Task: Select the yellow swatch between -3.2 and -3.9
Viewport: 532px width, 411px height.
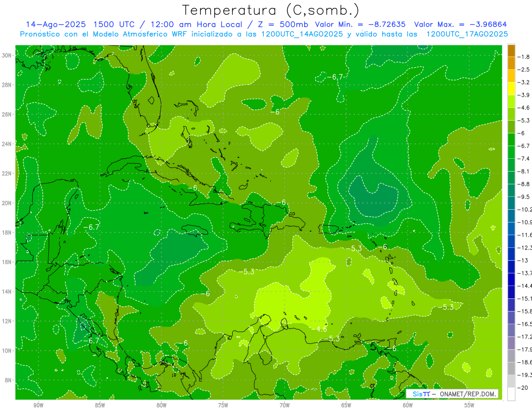Action: tap(511, 89)
